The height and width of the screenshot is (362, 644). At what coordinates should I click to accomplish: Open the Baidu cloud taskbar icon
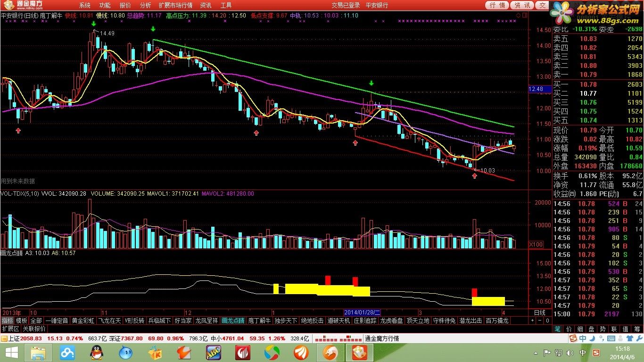pyautogui.click(x=67, y=353)
